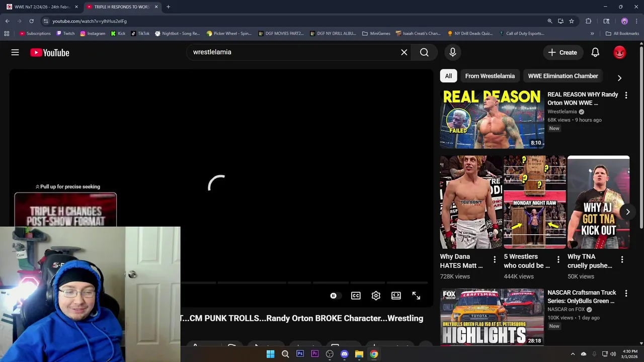Open NASCAR Craftsman Truck Series video title
The image size is (644, 362).
click(582, 297)
